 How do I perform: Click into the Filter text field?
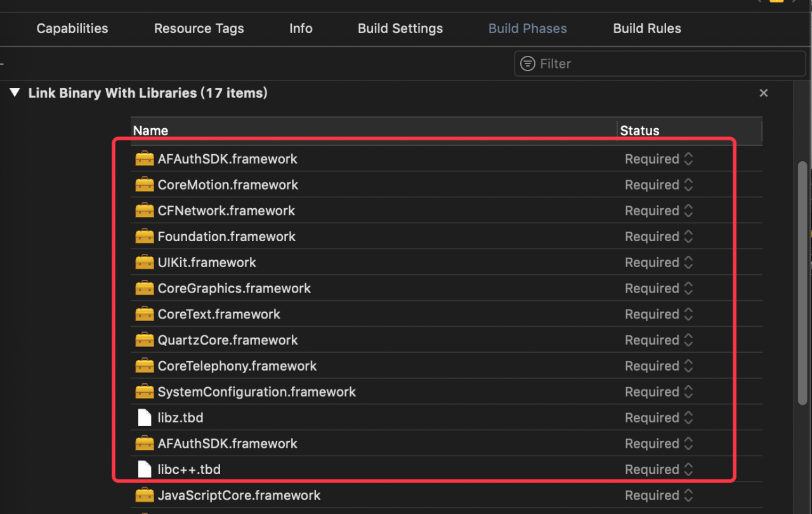coord(660,63)
